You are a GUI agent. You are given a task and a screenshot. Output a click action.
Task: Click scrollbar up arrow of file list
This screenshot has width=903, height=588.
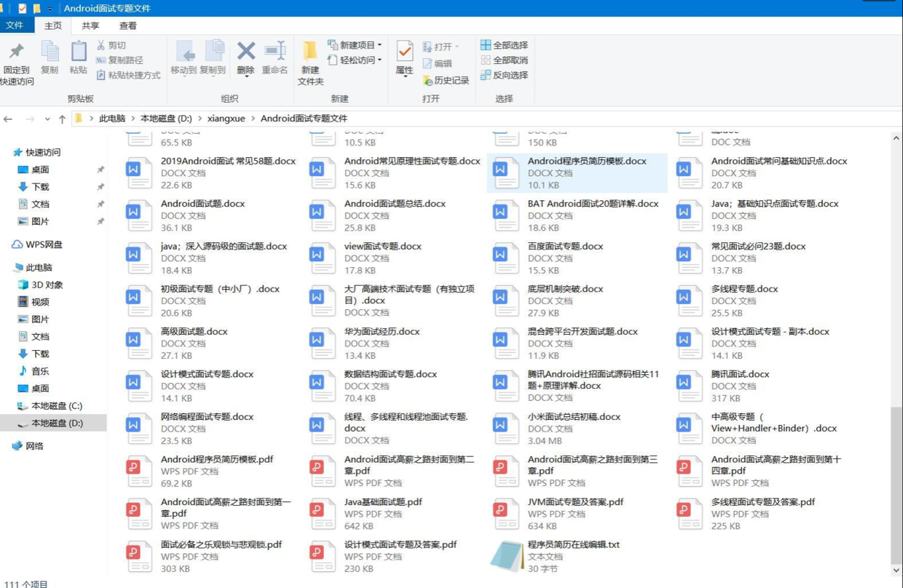coord(896,138)
